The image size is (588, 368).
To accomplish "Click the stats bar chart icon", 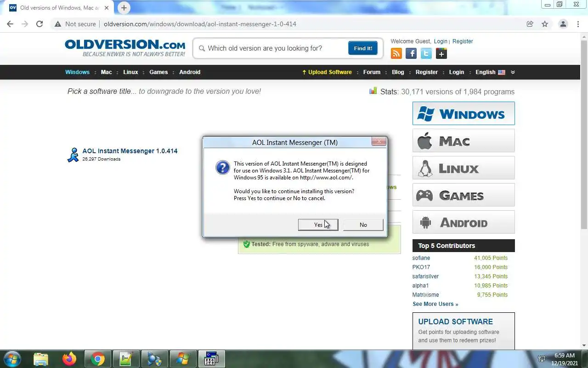I will click(373, 91).
